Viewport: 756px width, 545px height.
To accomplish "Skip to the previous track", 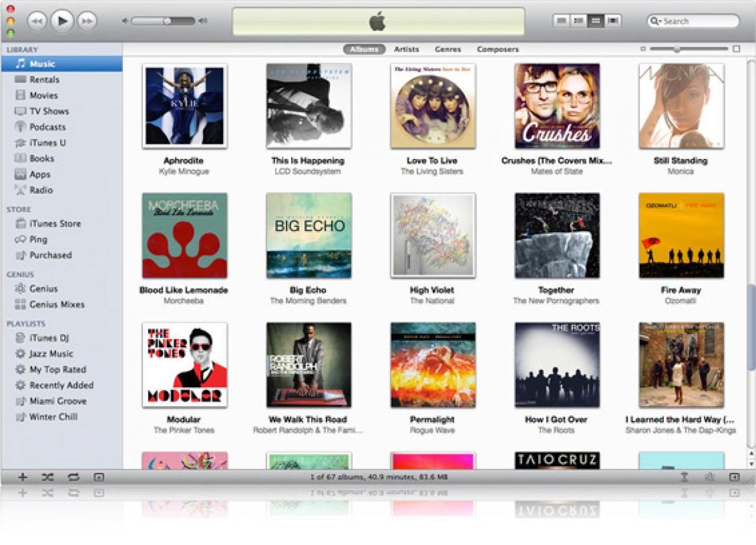I will coord(37,21).
